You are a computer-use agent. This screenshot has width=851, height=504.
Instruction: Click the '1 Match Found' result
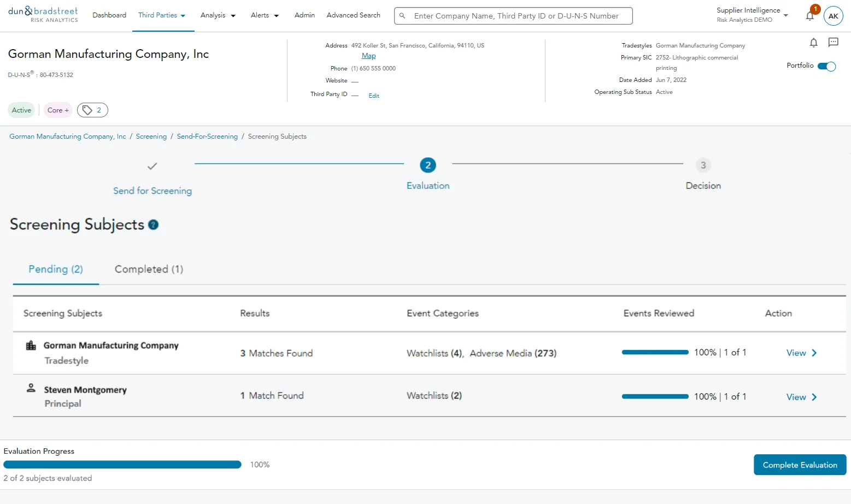272,395
